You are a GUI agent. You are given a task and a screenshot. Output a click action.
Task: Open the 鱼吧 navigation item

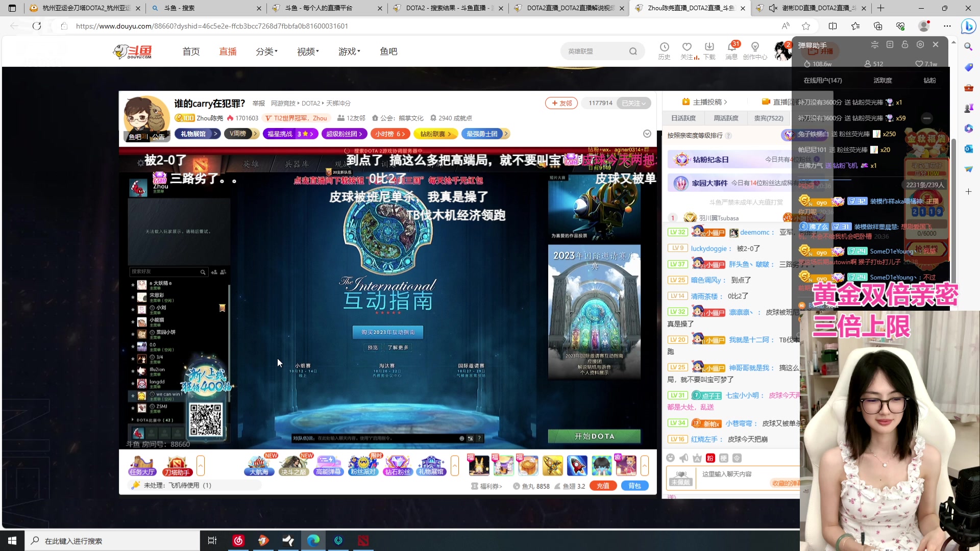[388, 52]
